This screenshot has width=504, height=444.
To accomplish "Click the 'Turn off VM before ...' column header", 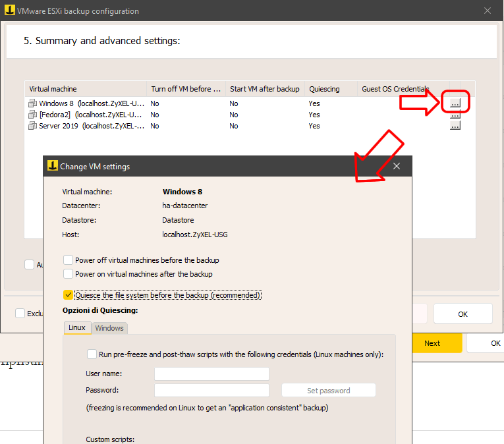I will (x=186, y=89).
